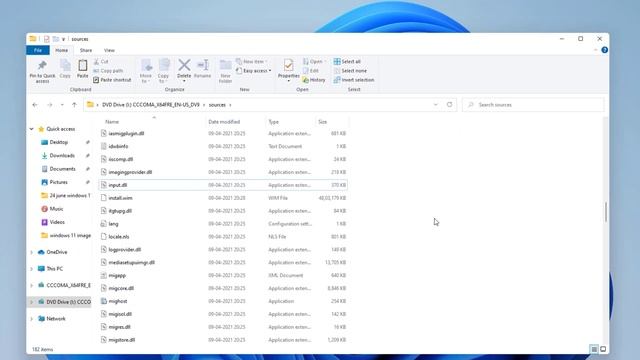
Task: Click Invert selection
Action: tap(353, 80)
